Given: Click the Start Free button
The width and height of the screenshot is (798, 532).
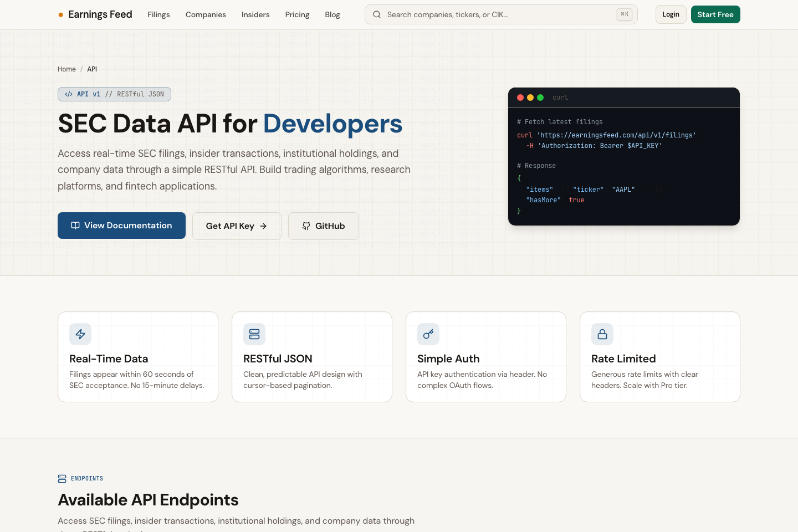Looking at the screenshot, I should click(x=715, y=14).
